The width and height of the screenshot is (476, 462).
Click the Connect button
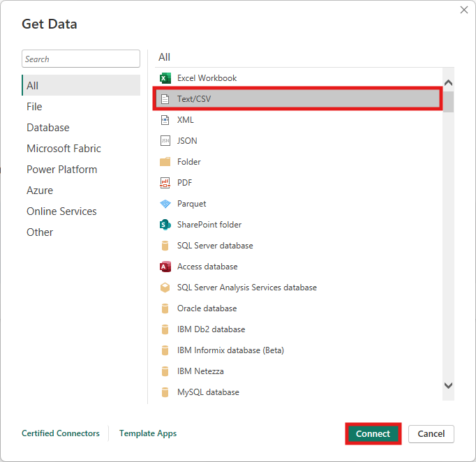[373, 434]
